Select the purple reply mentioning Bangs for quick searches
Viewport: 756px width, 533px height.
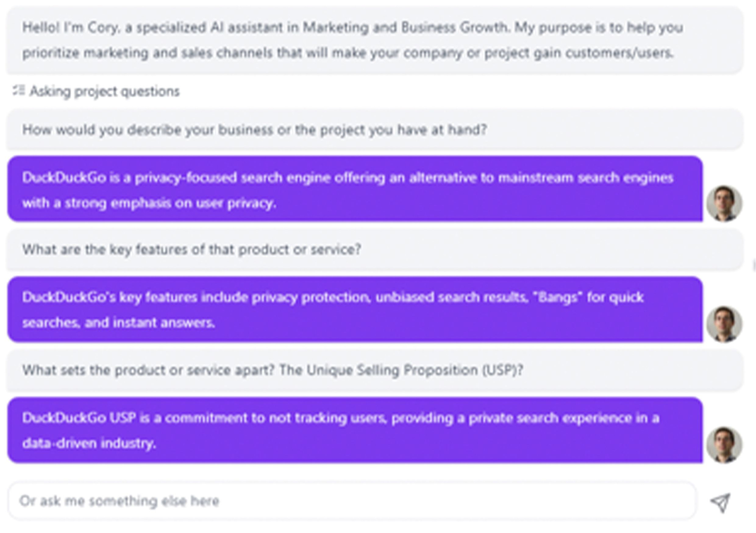(x=355, y=310)
